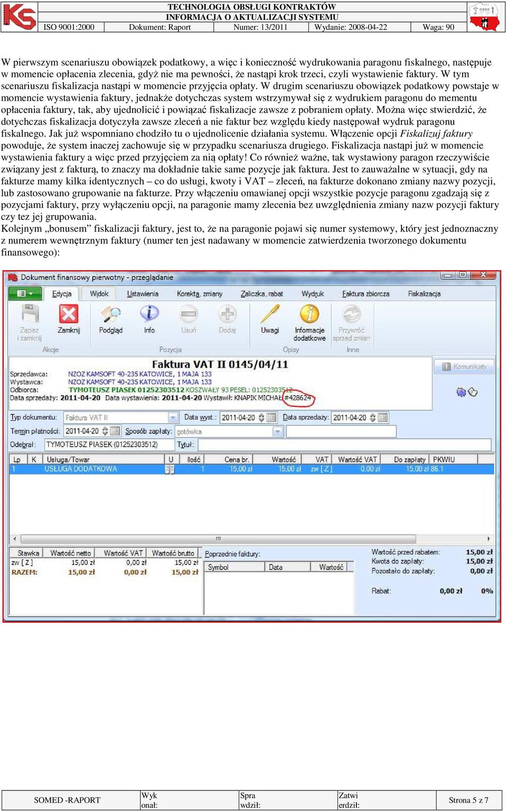Screen dimensions: 507x812
Task: Click the Tytuł input field
Action: click(346, 445)
